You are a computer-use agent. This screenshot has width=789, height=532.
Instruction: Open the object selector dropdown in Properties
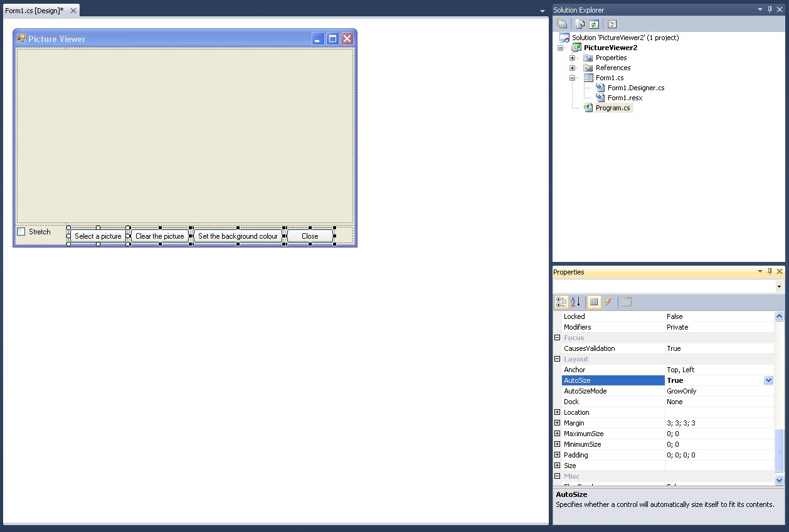(780, 286)
